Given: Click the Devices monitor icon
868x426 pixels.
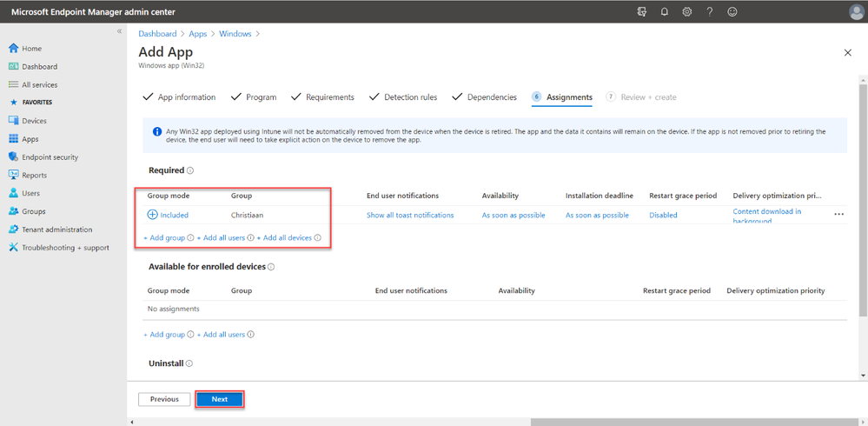Looking at the screenshot, I should pos(14,121).
